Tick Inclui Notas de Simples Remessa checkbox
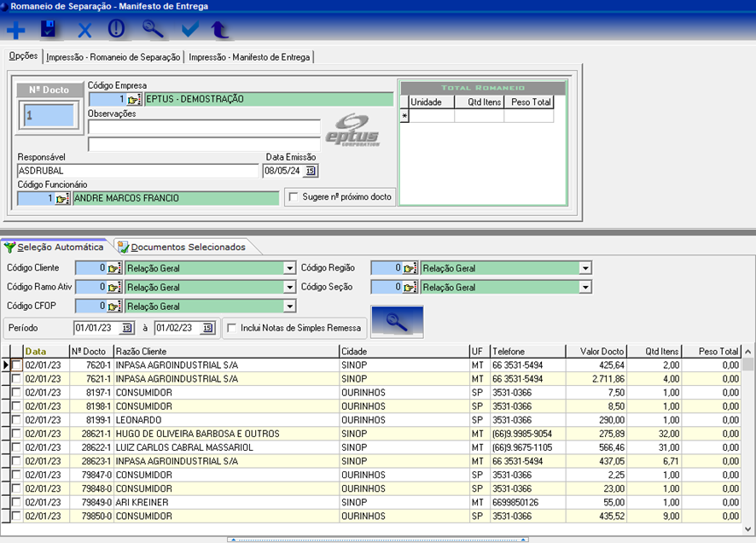The height and width of the screenshot is (543, 756). coord(230,328)
